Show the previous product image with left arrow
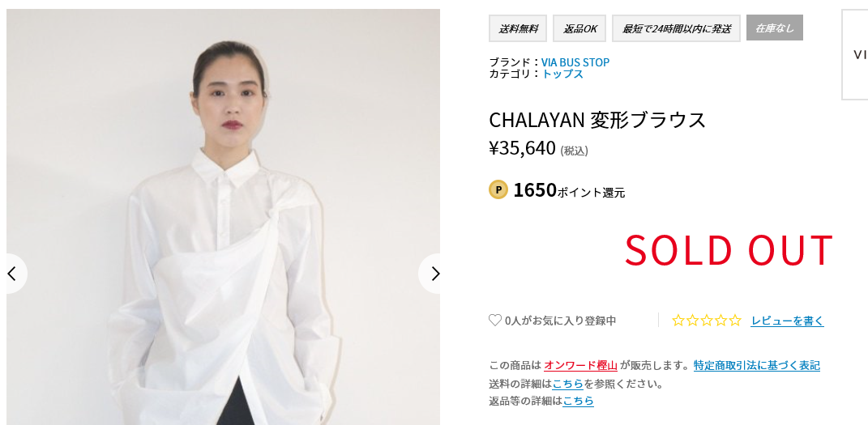This screenshot has width=868, height=425. (x=14, y=274)
